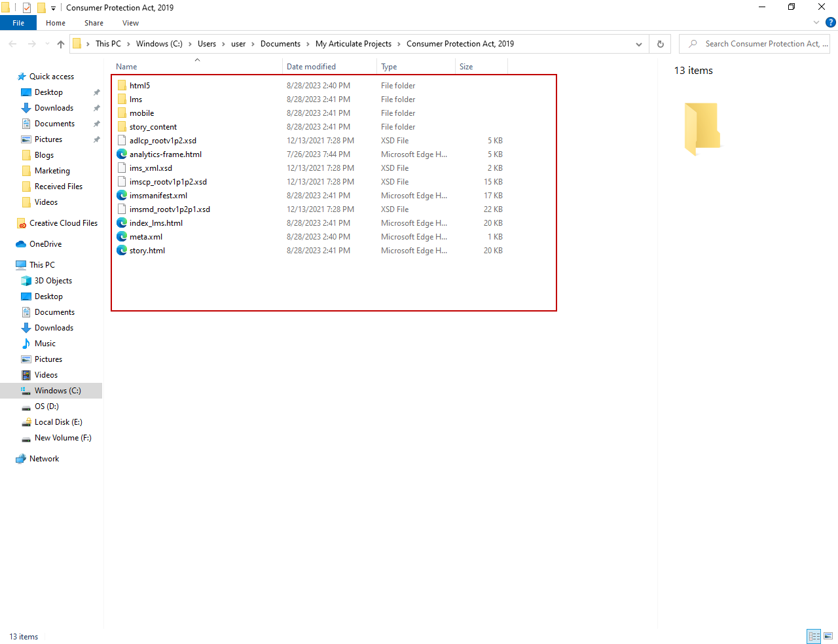Expand the chevron after 'Documents' in address bar
838x644 pixels.
[308, 44]
